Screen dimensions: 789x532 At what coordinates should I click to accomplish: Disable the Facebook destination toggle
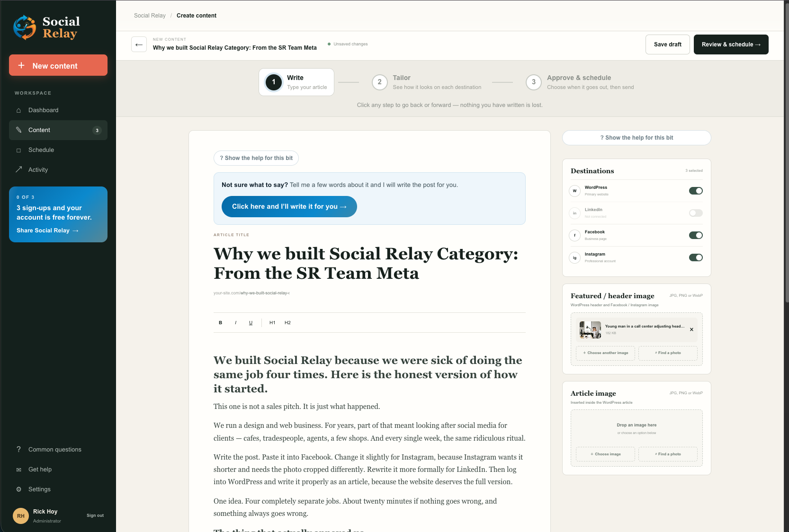click(696, 235)
